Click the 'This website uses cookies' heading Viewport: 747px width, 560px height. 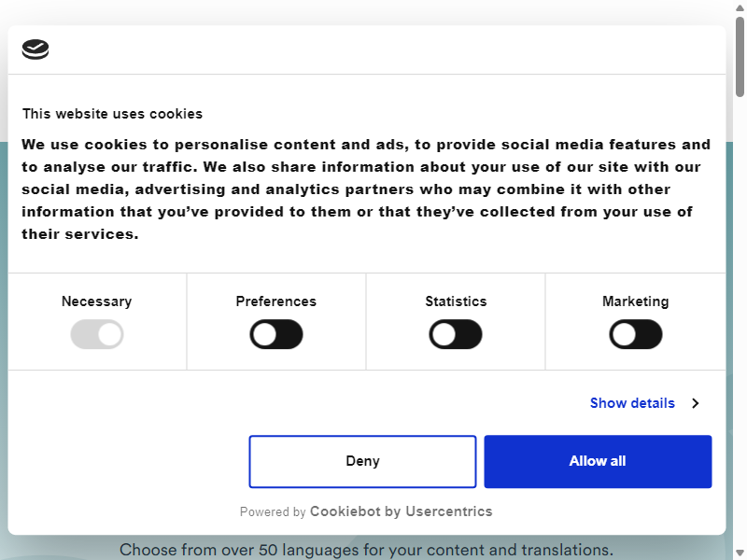(112, 114)
